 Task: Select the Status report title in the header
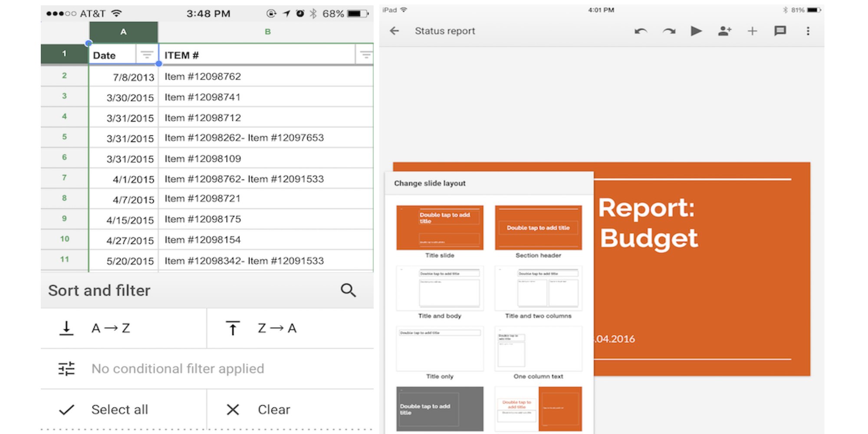[444, 31]
